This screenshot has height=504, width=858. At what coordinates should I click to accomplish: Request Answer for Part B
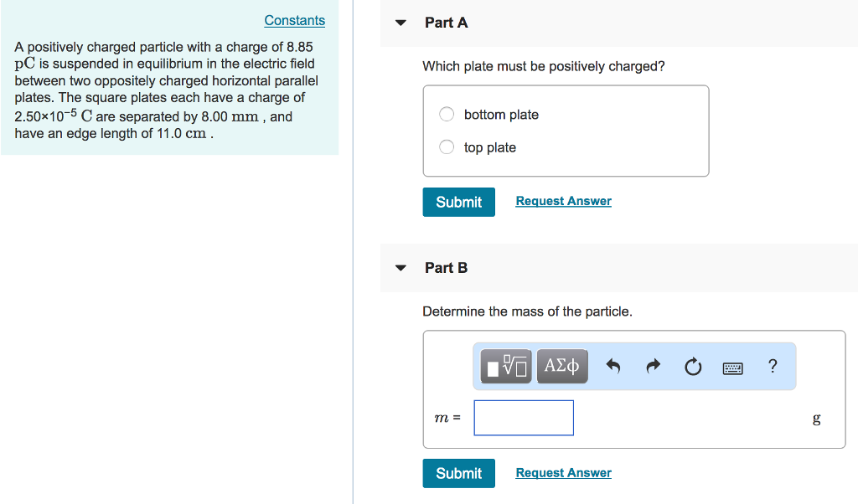coord(562,472)
